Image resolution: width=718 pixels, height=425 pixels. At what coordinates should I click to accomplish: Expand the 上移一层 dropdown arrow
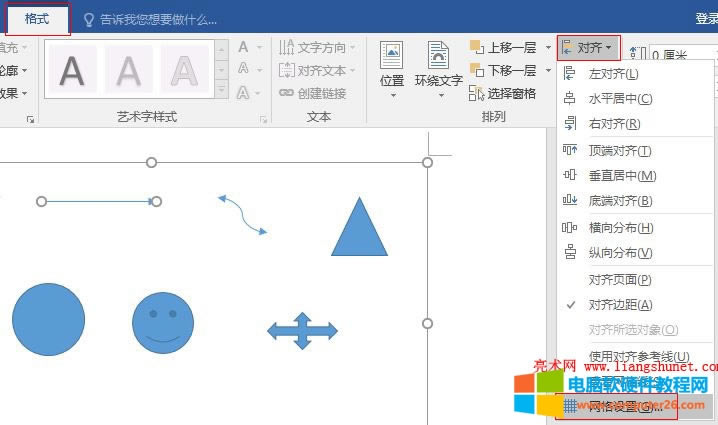[548, 47]
